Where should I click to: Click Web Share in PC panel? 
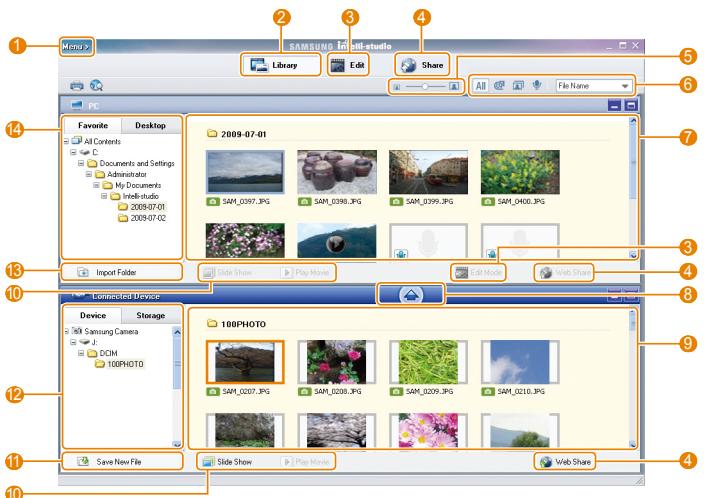click(565, 272)
